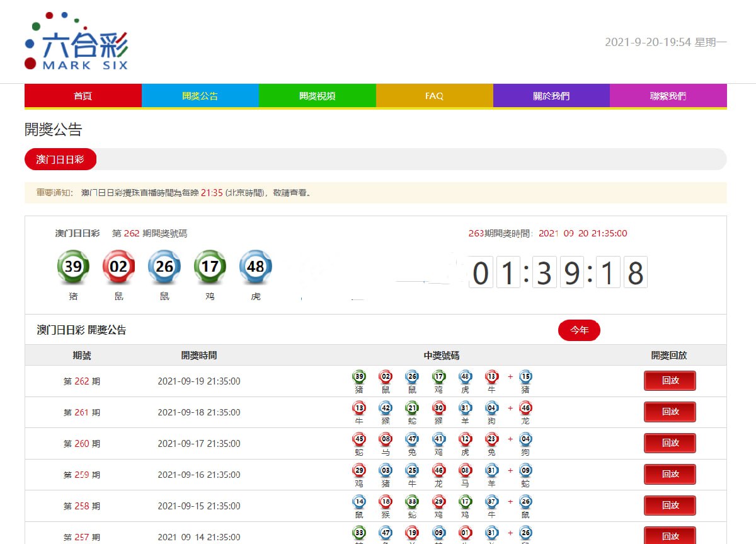The height and width of the screenshot is (544, 756).
Task: Open the 開獎視頻 navigation item
Action: click(317, 96)
